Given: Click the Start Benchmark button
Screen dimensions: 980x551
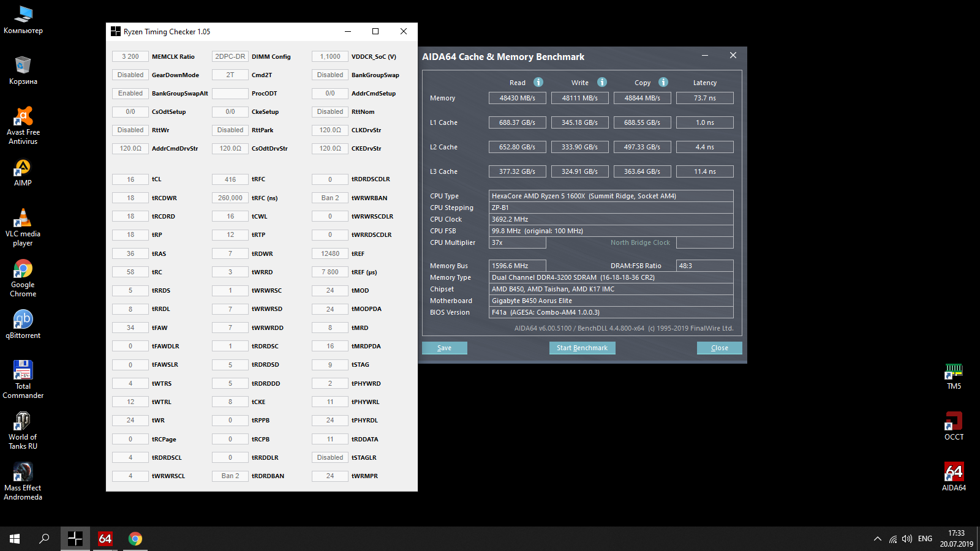Looking at the screenshot, I should pyautogui.click(x=582, y=348).
